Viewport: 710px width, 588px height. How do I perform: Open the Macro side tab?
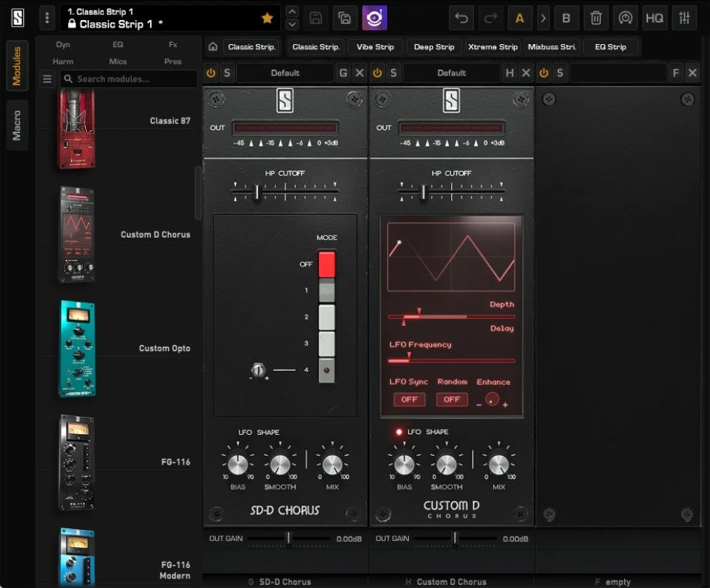pos(17,126)
